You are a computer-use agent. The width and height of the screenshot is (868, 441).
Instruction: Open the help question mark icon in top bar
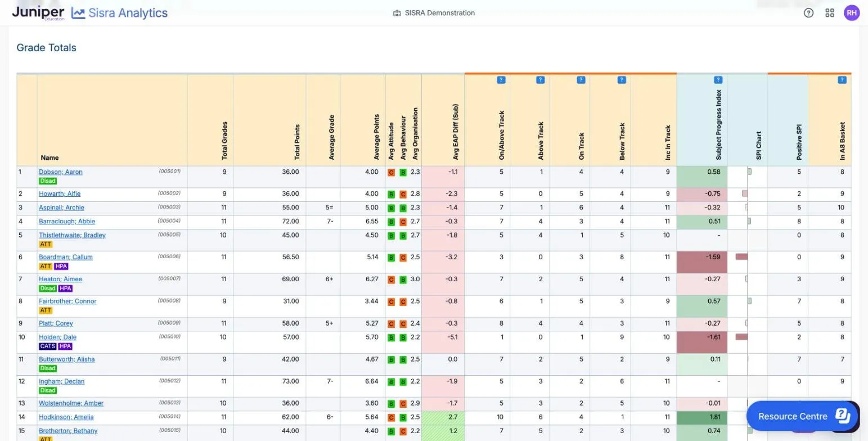coord(808,13)
